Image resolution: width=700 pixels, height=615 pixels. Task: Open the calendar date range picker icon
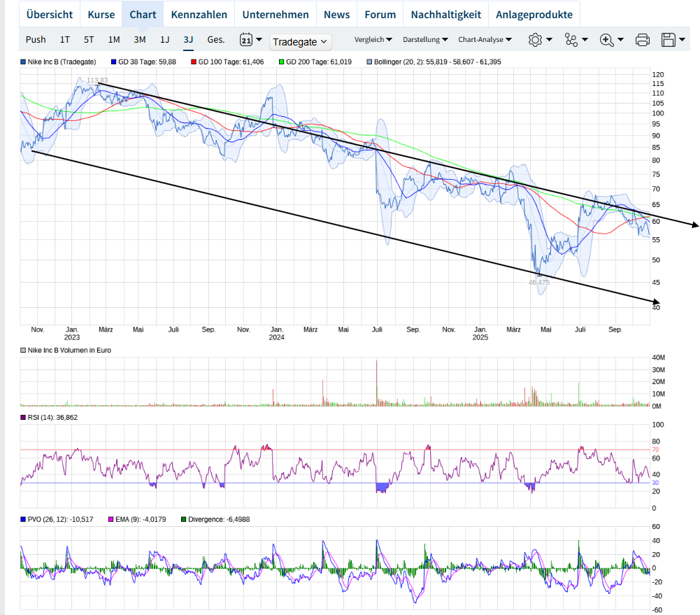tap(246, 40)
